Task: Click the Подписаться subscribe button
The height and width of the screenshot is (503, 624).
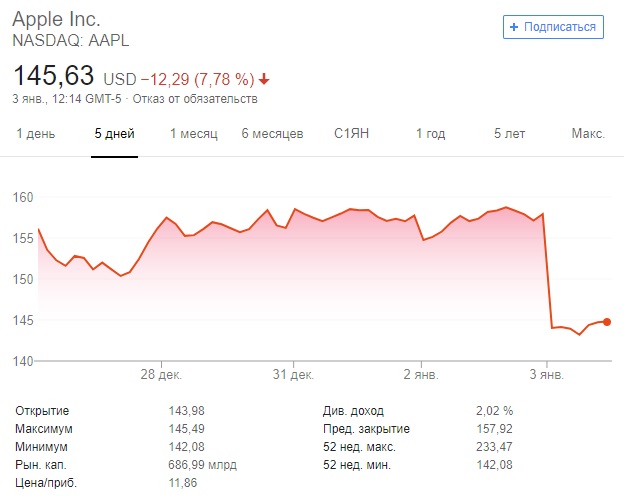Action: coord(553,27)
